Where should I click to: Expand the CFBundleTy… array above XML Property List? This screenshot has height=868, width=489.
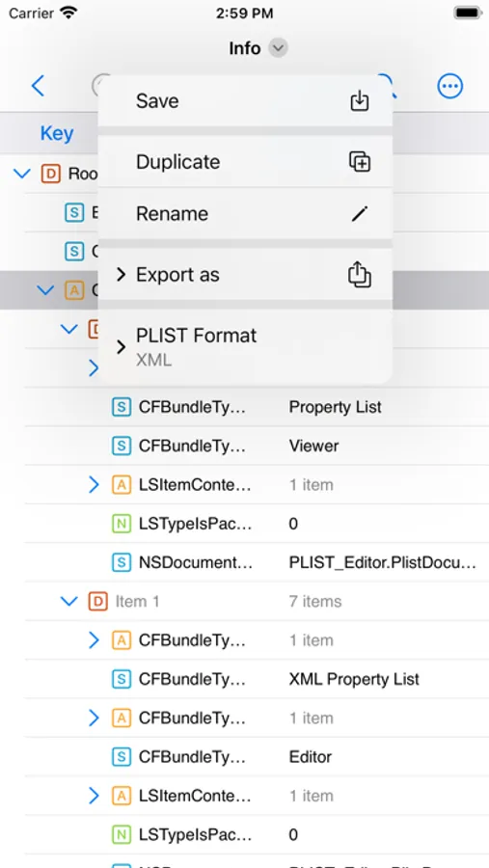point(94,640)
